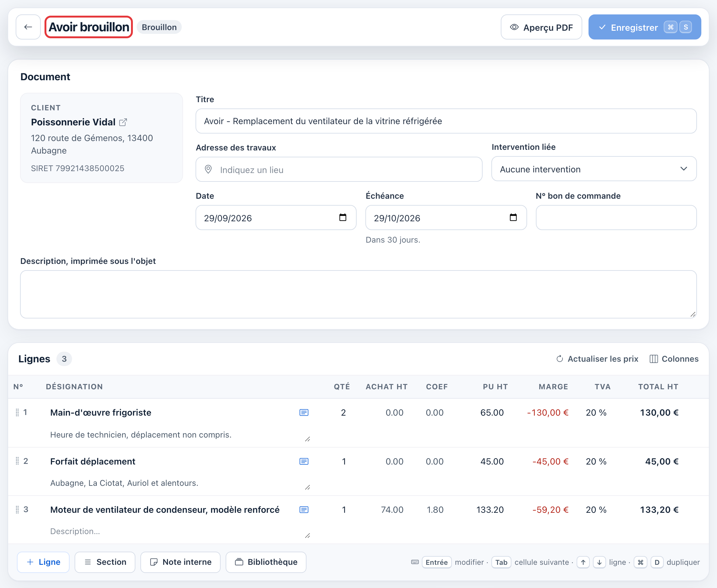
Task: Open the Bibliothèque library
Action: [266, 562]
